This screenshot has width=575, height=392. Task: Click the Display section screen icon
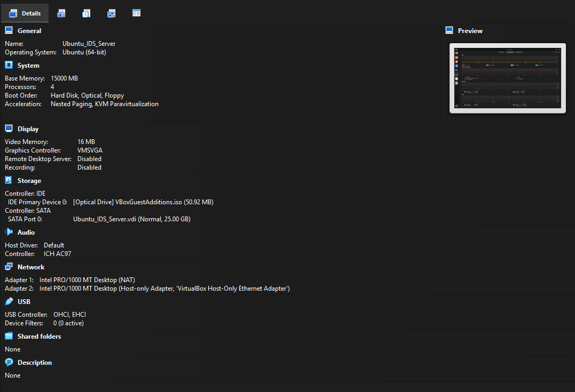pyautogui.click(x=9, y=129)
